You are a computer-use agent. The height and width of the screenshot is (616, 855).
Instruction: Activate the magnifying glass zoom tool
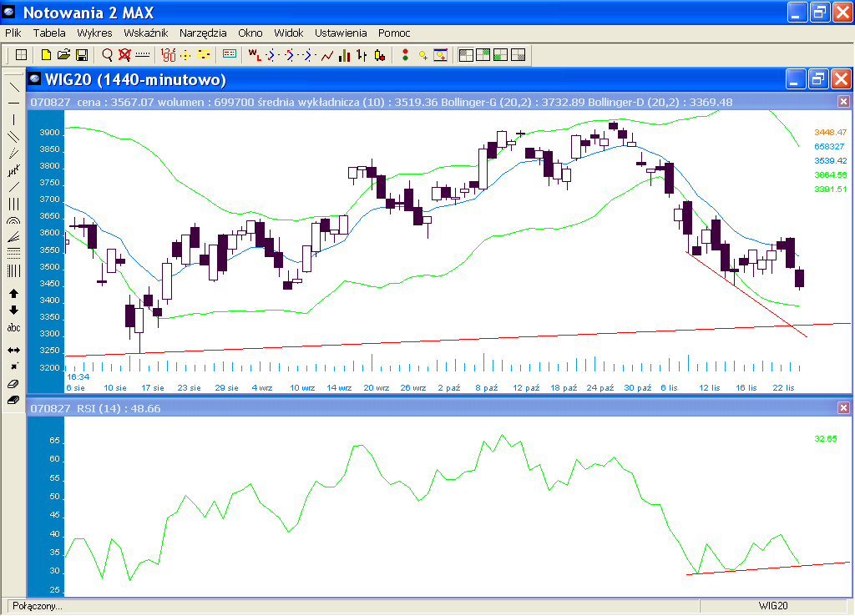click(x=108, y=55)
